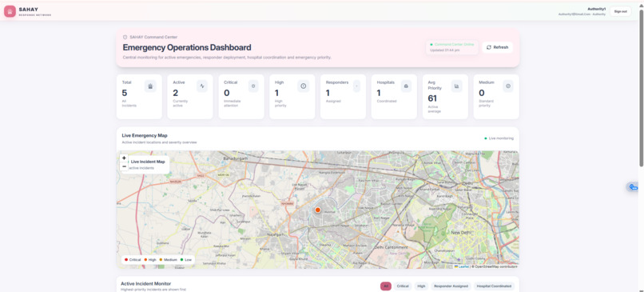This screenshot has width=644, height=292.
Task: Click the orange incident marker on map
Action: click(x=317, y=210)
